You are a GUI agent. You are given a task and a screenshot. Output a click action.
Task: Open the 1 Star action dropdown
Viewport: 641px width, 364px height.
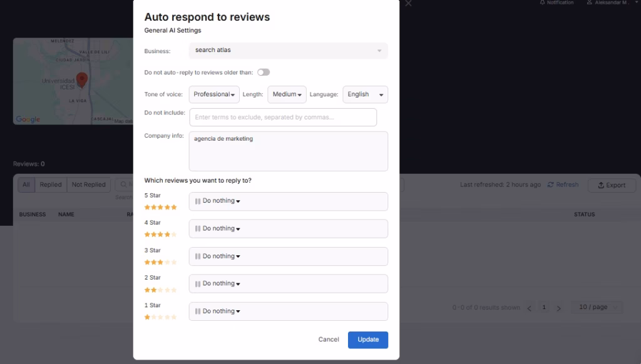click(288, 311)
